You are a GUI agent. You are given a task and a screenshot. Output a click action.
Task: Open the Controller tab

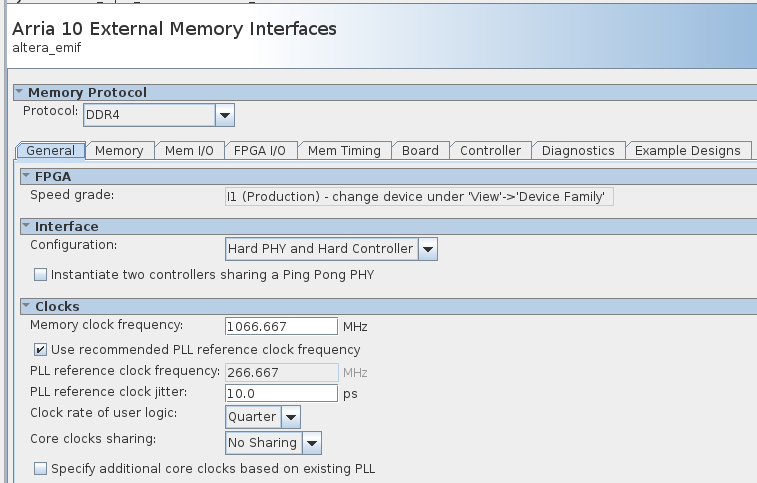pos(490,151)
